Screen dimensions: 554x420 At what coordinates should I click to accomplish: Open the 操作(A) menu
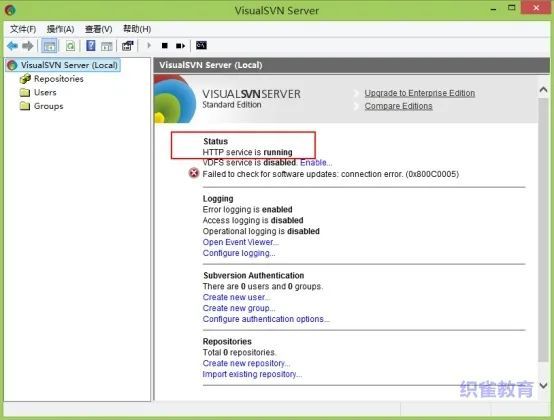[60, 29]
